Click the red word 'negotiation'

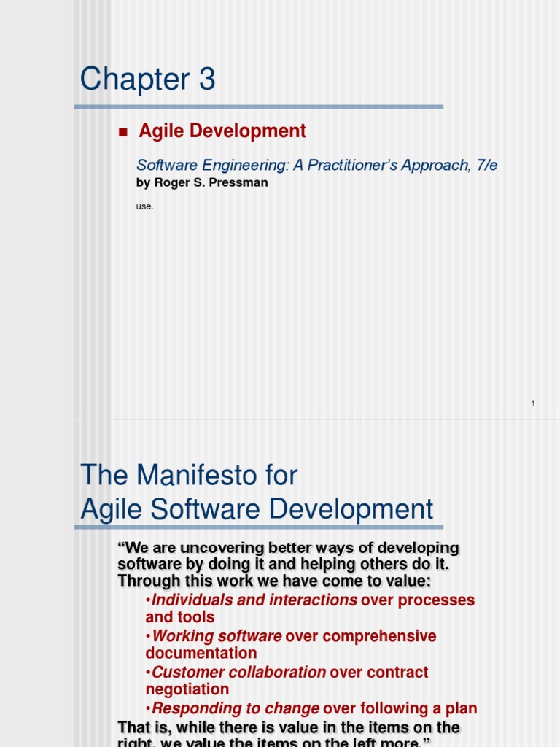pos(187,689)
